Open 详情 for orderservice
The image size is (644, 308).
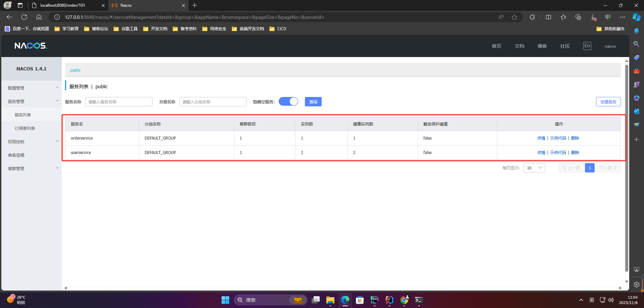pyautogui.click(x=541, y=138)
